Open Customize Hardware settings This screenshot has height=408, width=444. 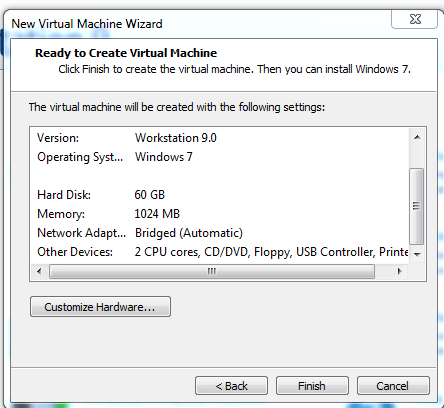(x=100, y=307)
